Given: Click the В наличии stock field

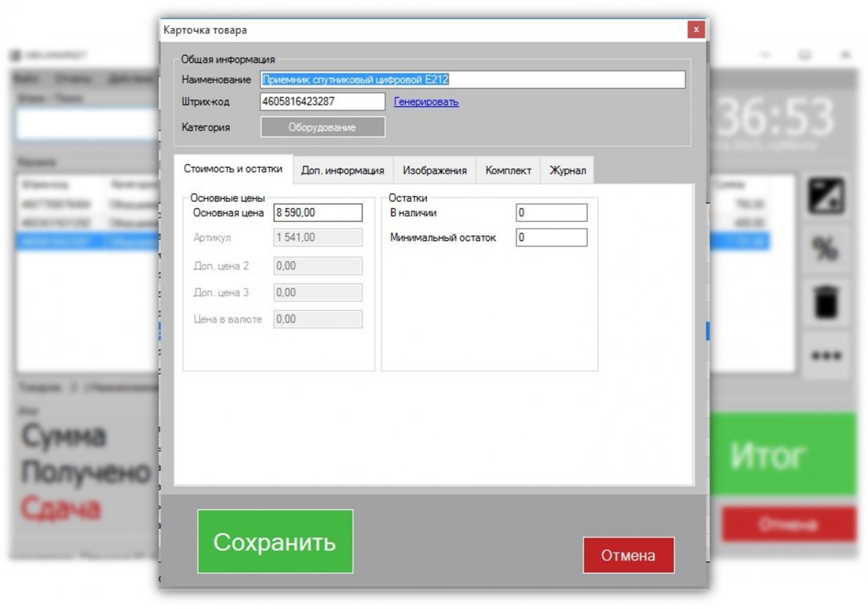Looking at the screenshot, I should [552, 213].
